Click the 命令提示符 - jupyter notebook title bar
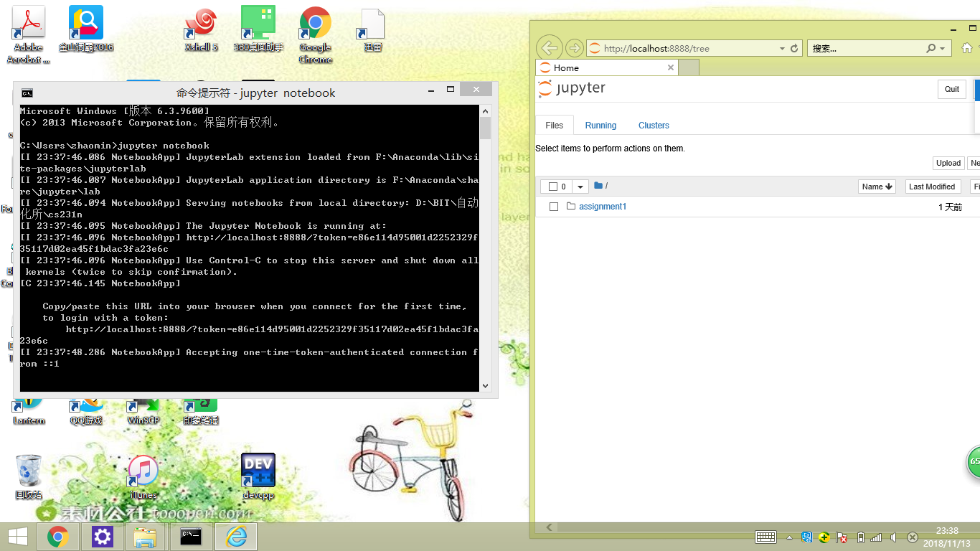980x551 pixels. [x=255, y=93]
